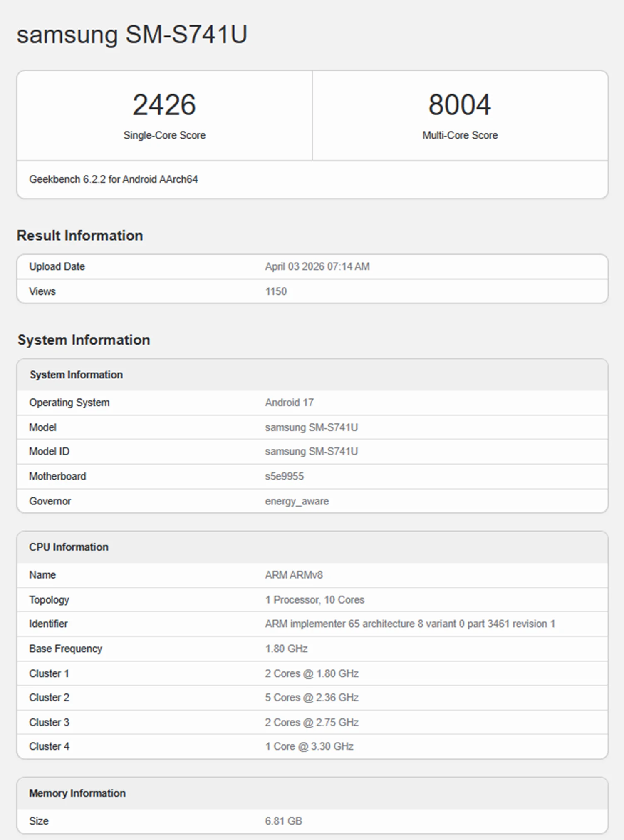Select the 'Android 17' value
This screenshot has height=840, width=624.
290,403
